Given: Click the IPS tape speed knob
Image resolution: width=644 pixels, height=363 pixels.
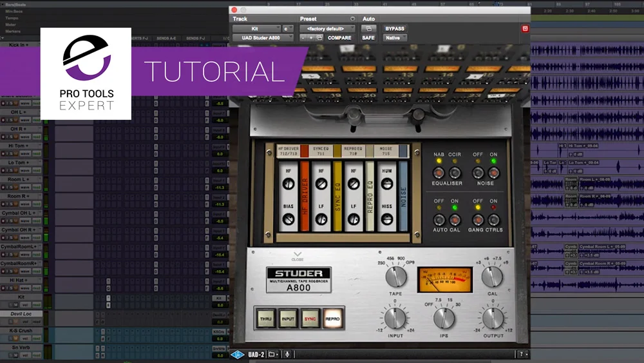Looking at the screenshot, I should (x=444, y=319).
